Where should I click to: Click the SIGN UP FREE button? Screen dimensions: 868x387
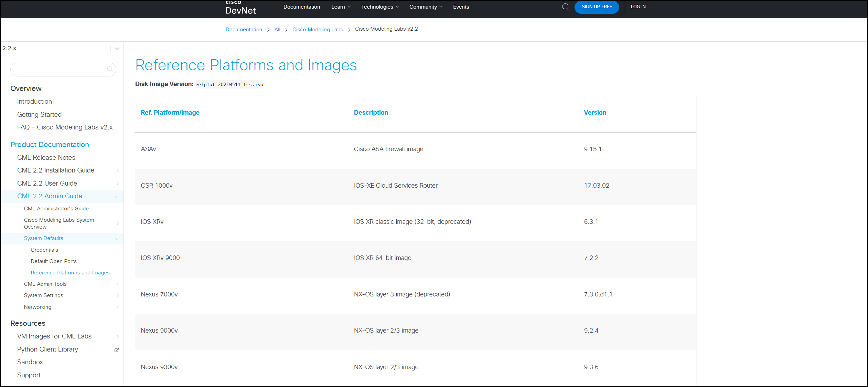pos(597,7)
